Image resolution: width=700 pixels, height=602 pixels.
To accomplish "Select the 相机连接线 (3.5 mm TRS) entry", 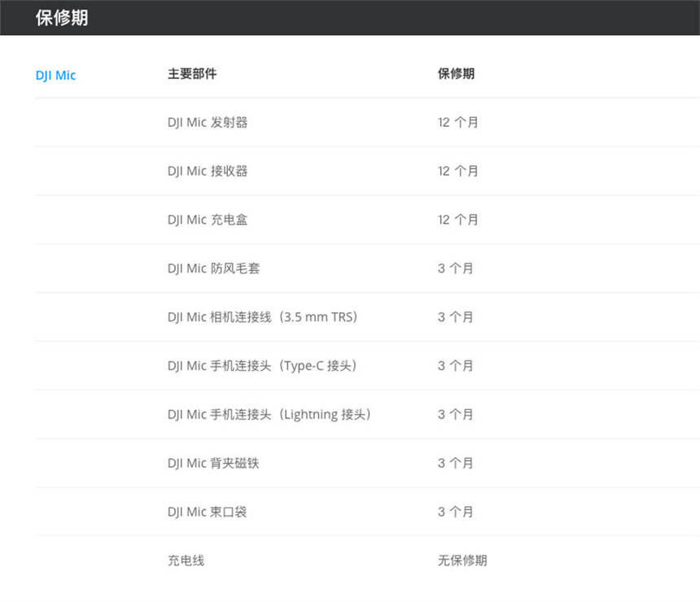I will pos(262,316).
